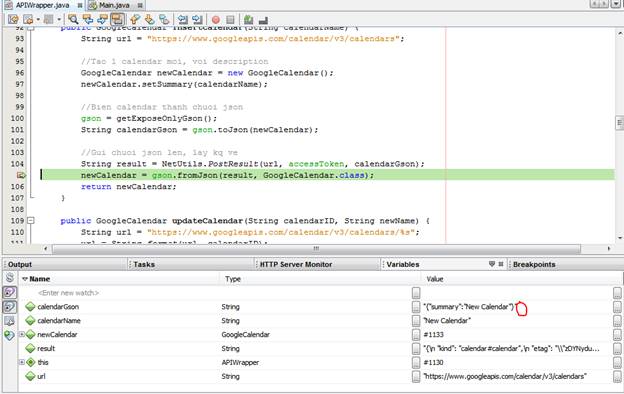Viewport: 624px width, 394px height.
Task: Click Create New Watch diamond-plus icon
Action: tap(10, 335)
